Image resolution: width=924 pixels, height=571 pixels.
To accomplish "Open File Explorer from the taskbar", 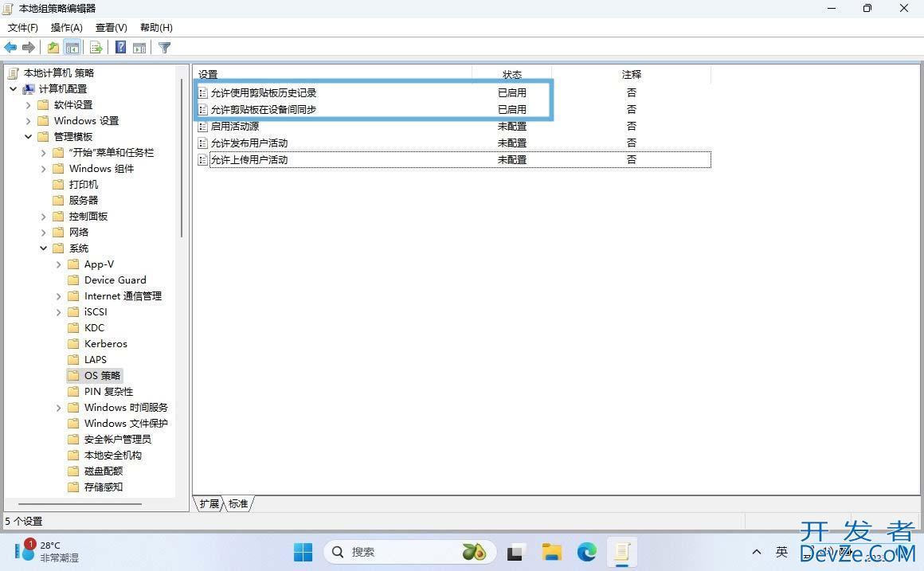I will click(x=551, y=552).
